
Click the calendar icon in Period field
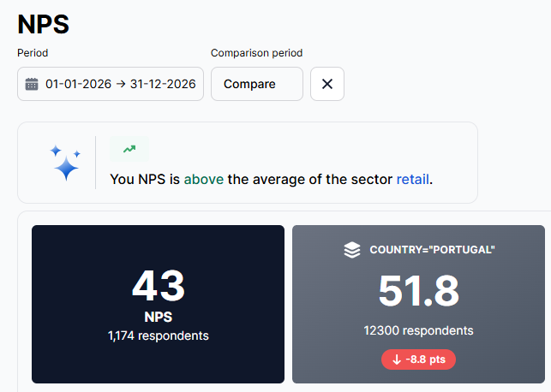[32, 84]
